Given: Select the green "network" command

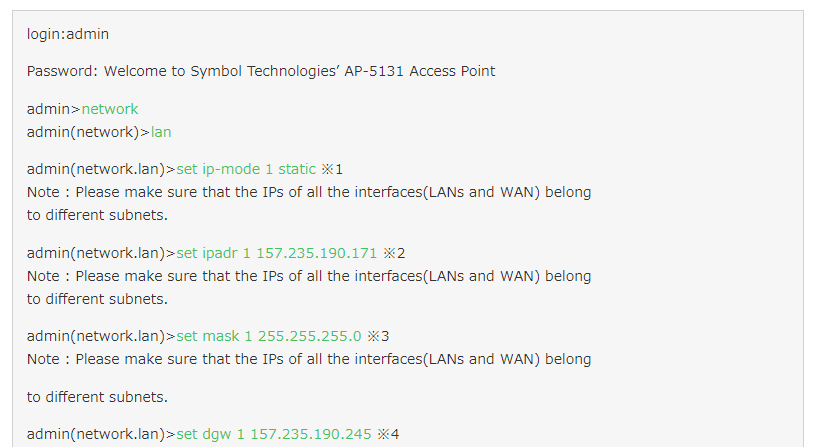Looking at the screenshot, I should (110, 109).
